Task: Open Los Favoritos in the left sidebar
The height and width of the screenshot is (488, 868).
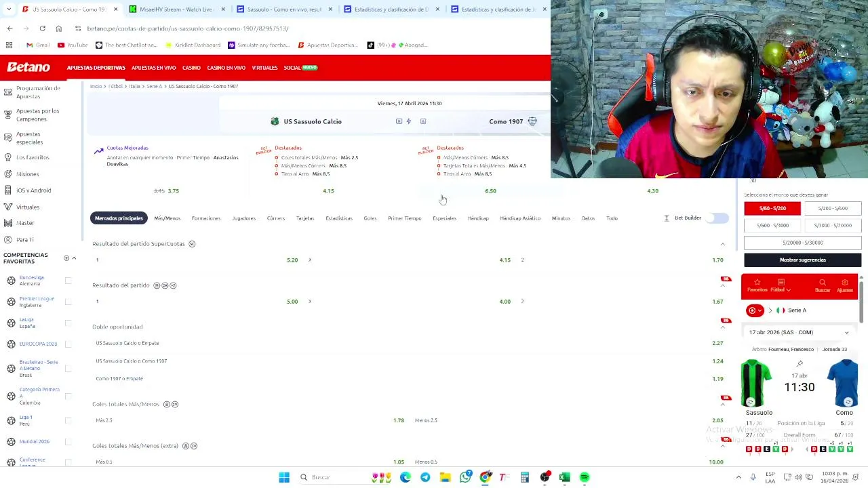Action: tap(33, 157)
